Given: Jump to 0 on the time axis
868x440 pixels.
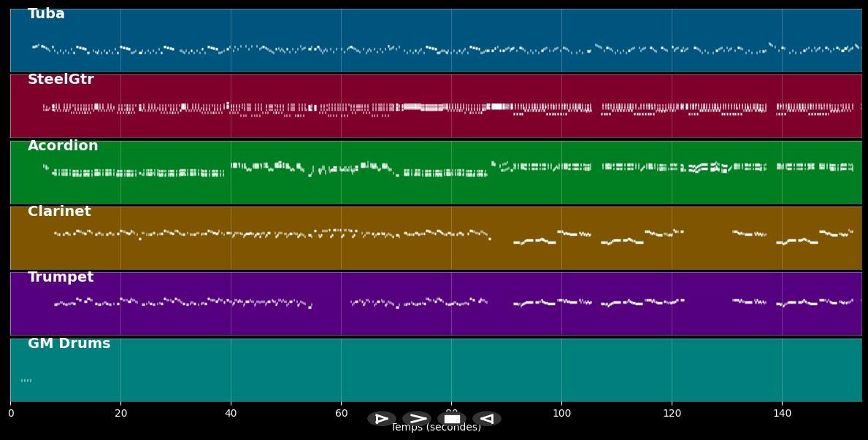Looking at the screenshot, I should [x=10, y=414].
